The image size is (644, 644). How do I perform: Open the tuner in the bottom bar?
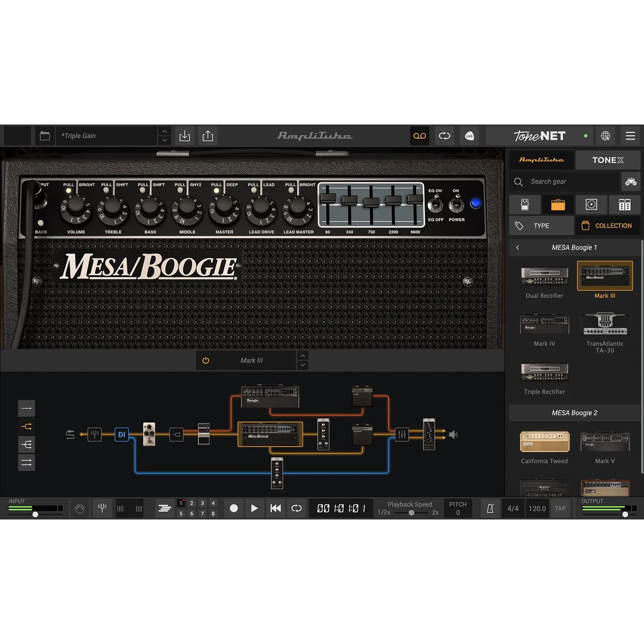coord(102,508)
